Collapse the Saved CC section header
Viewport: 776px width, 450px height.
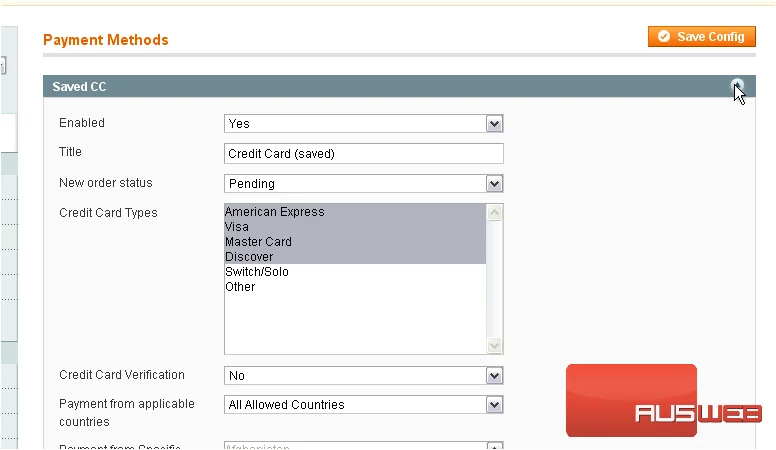399,86
